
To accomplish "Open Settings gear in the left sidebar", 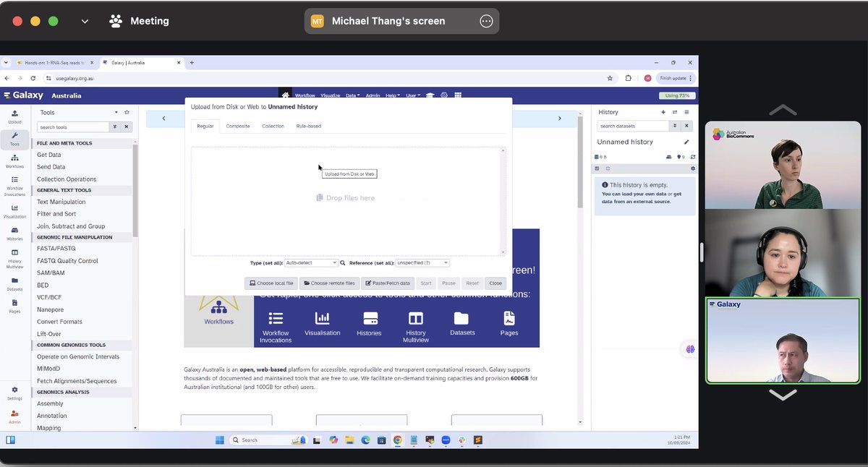I will (14, 393).
